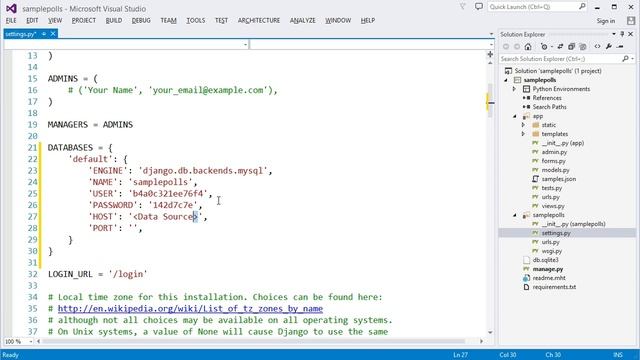Click the Quick Launch magnifier icon
This screenshot has height=360, width=640.
point(582,7)
